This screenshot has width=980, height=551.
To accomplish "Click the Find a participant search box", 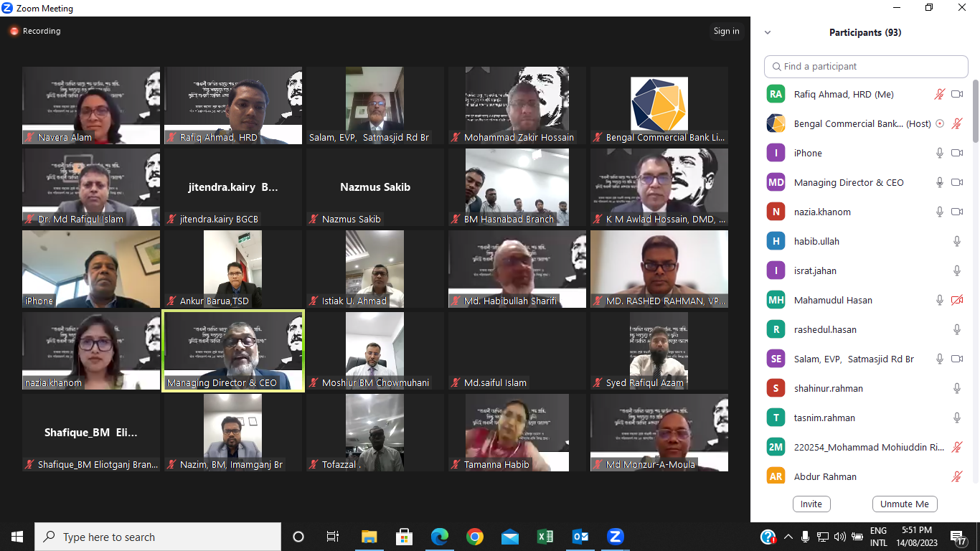I will [866, 66].
